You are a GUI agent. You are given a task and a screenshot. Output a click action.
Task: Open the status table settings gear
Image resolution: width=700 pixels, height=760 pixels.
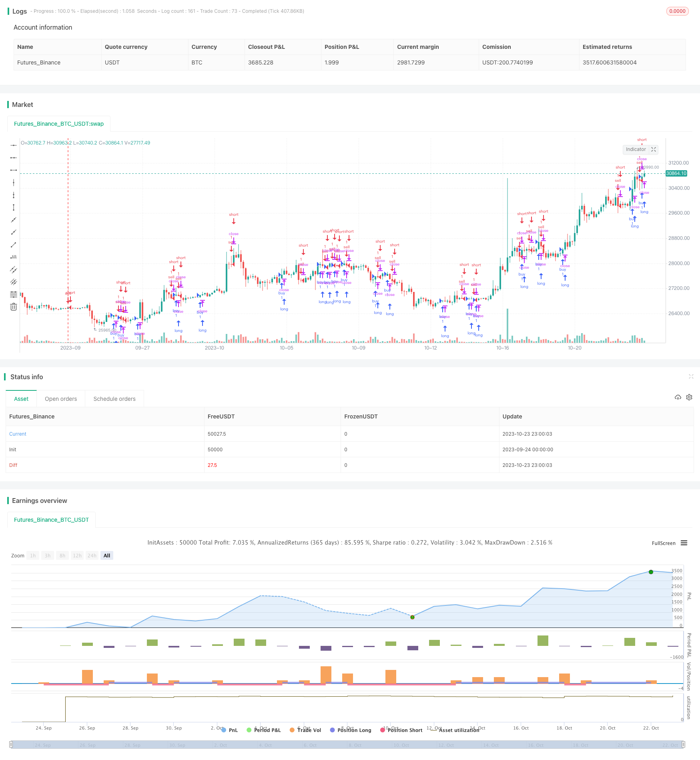click(x=689, y=397)
